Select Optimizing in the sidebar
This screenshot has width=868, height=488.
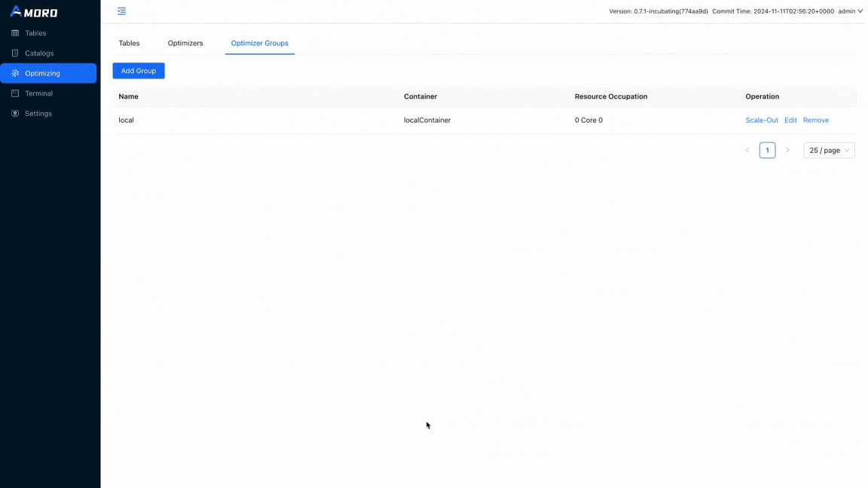[48, 73]
